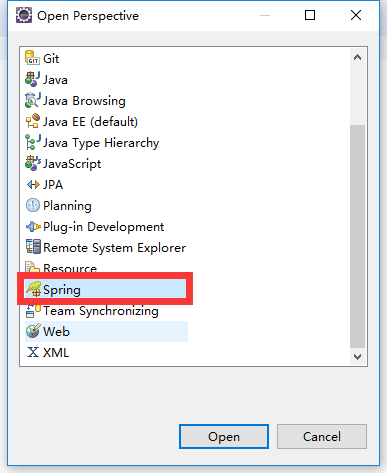Select the Java Type Hierarchy icon
Screen dimensions: 387x473
tap(33, 142)
